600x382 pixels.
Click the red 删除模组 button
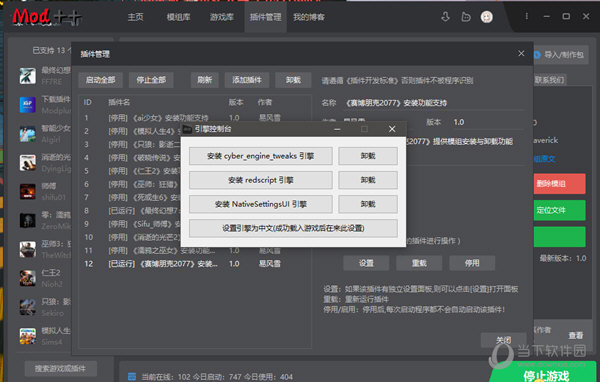pyautogui.click(x=559, y=184)
